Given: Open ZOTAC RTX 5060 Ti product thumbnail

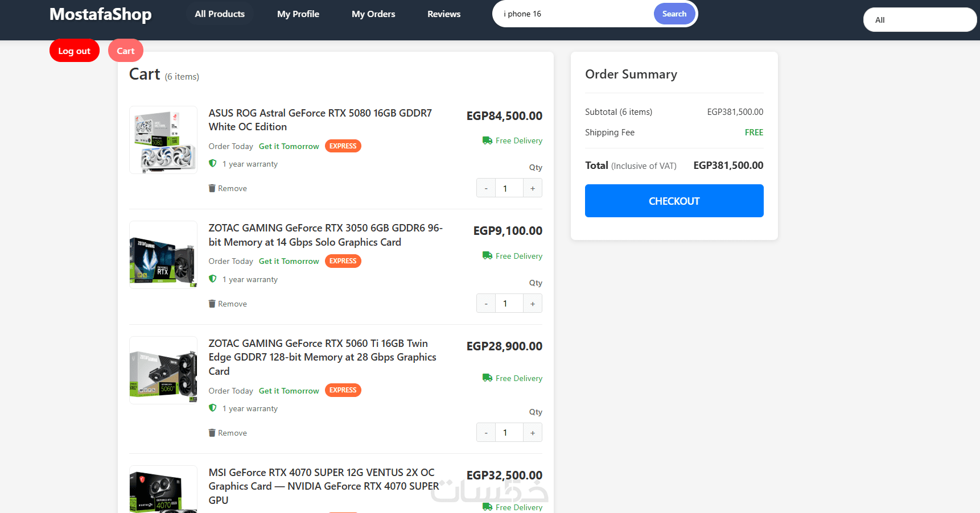Looking at the screenshot, I should click(x=163, y=370).
